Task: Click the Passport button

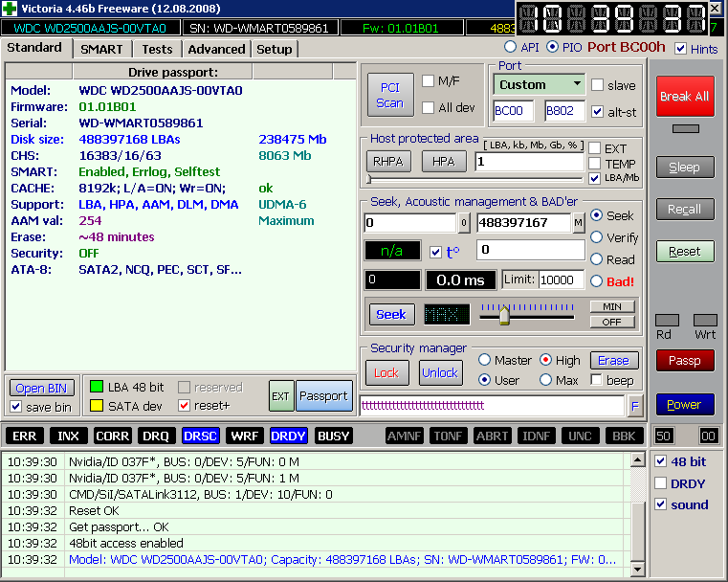Action: point(323,396)
